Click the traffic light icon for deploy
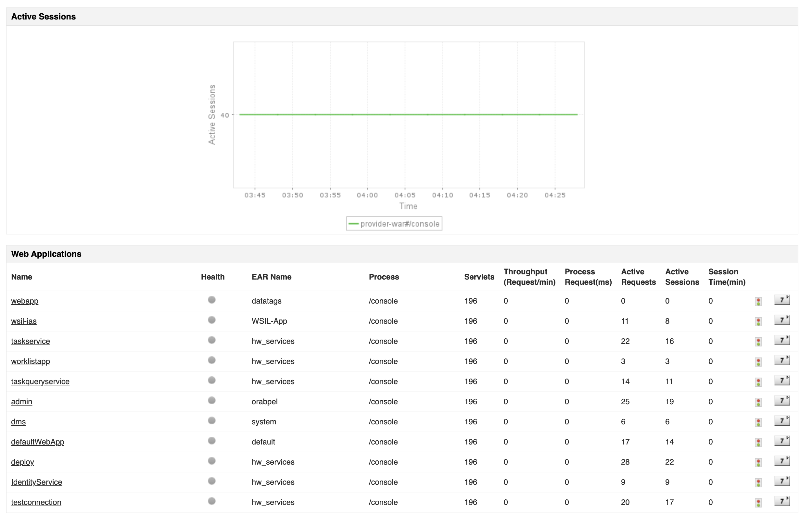Screen dimensions: 812x513 (x=758, y=462)
